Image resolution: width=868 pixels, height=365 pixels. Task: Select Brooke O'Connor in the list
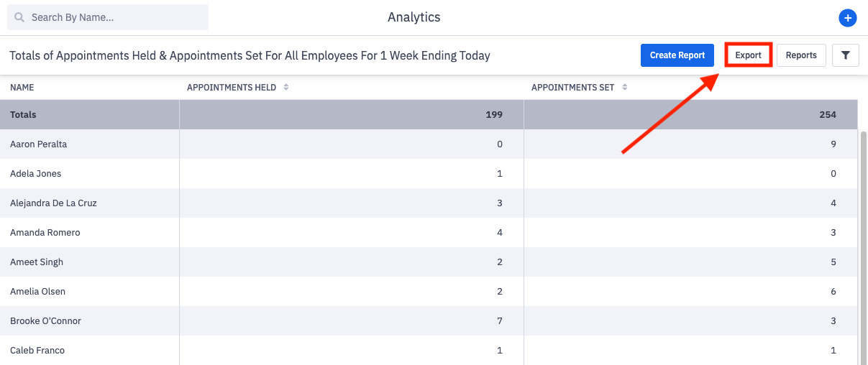[x=45, y=321]
